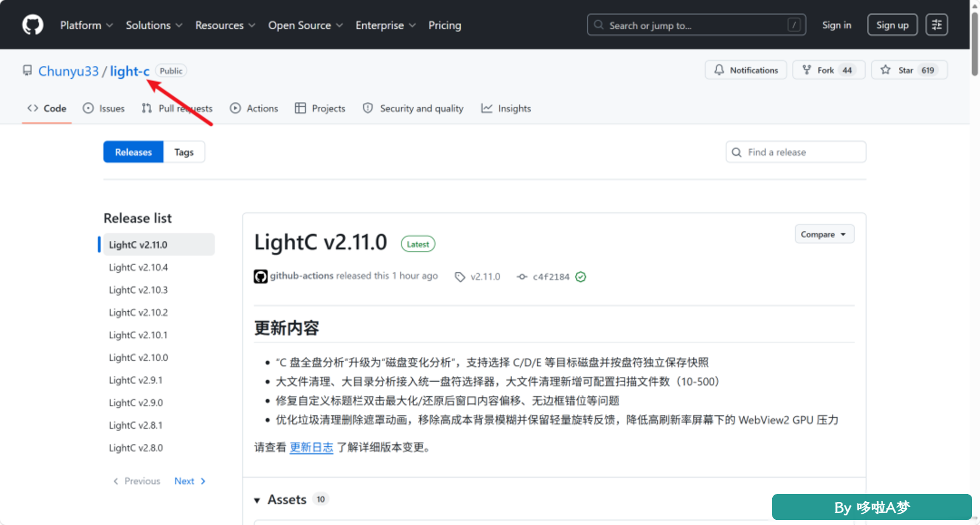Open the appearance settings icon button
The height and width of the screenshot is (525, 980).
(x=937, y=25)
